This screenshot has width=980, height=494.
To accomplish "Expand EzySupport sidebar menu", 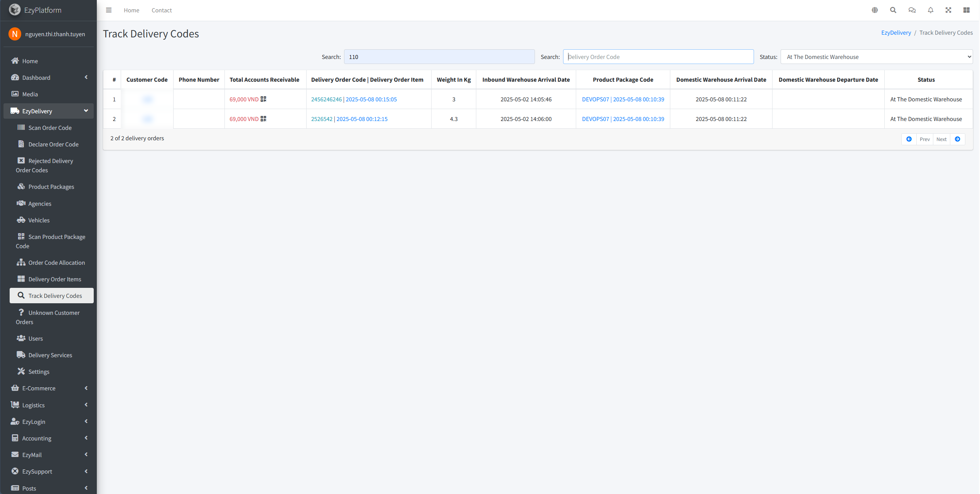I will coord(48,471).
